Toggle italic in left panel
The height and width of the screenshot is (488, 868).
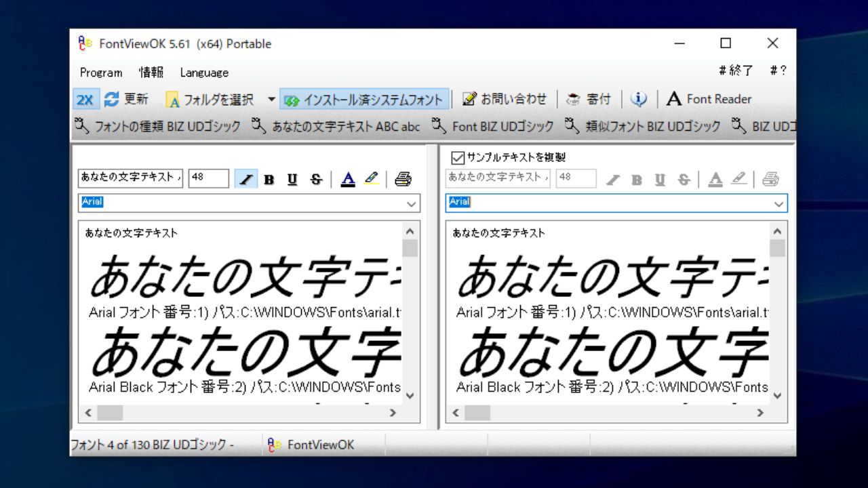point(245,179)
